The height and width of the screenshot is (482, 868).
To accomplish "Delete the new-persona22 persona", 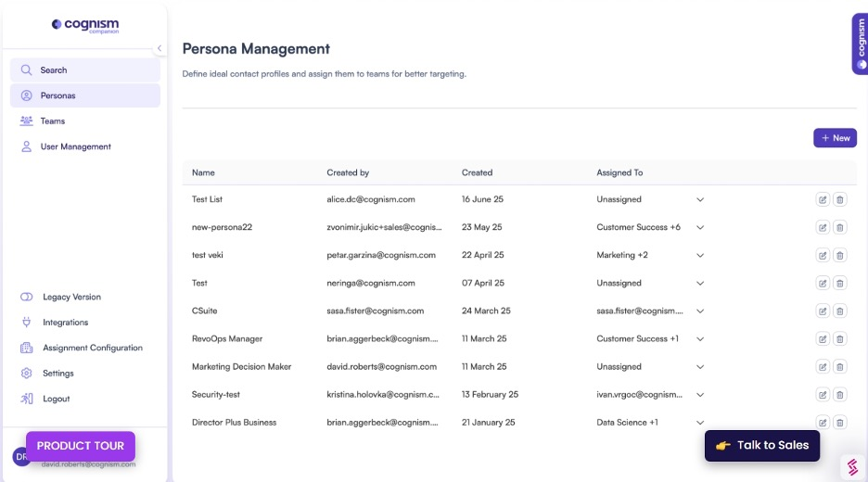I will click(840, 227).
